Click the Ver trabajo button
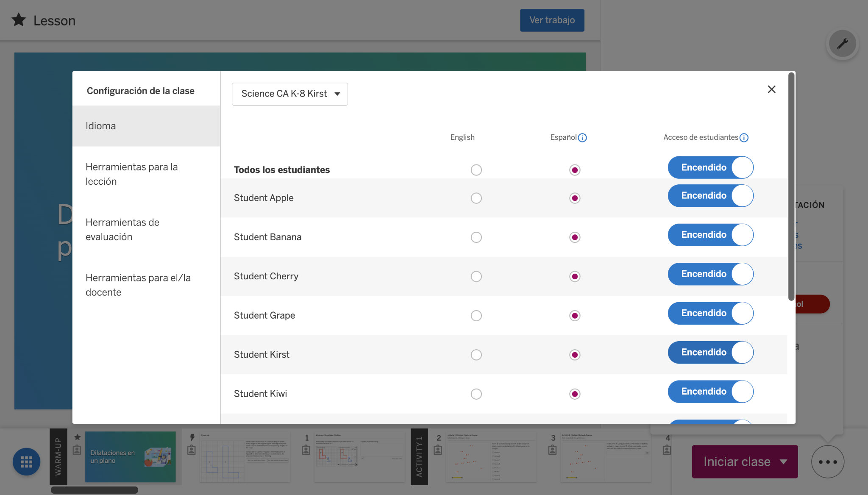This screenshot has width=868, height=495. (x=552, y=20)
